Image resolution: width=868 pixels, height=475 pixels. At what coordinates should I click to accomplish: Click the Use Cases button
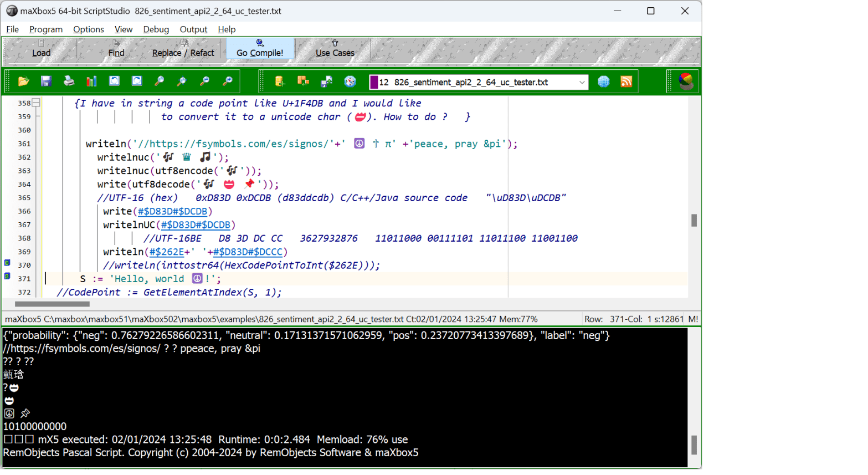[x=335, y=49]
